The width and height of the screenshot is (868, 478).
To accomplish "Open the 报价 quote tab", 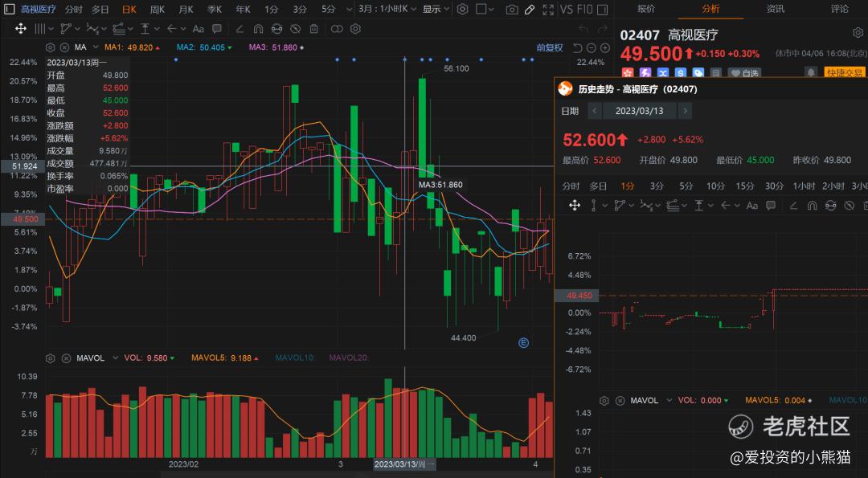I will click(x=646, y=9).
